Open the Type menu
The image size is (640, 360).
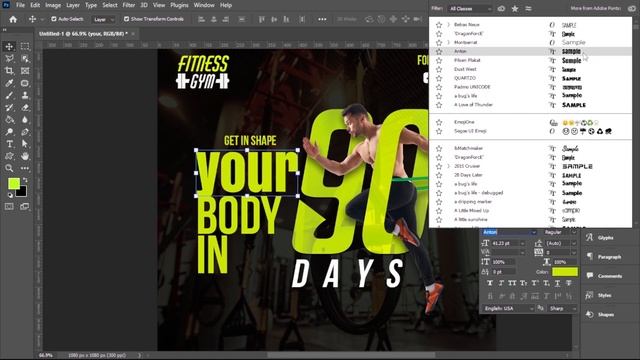point(91,5)
